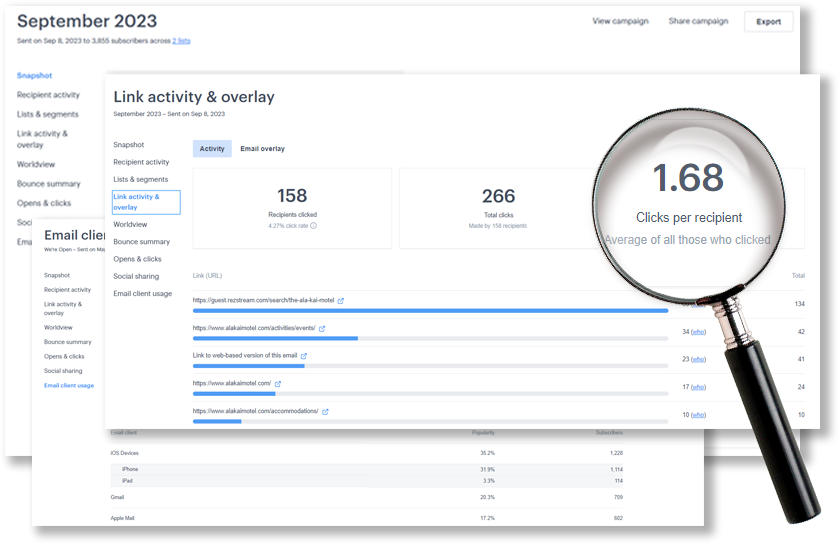
Task: Select Worldview in September 2023 sidebar
Action: pos(36,164)
